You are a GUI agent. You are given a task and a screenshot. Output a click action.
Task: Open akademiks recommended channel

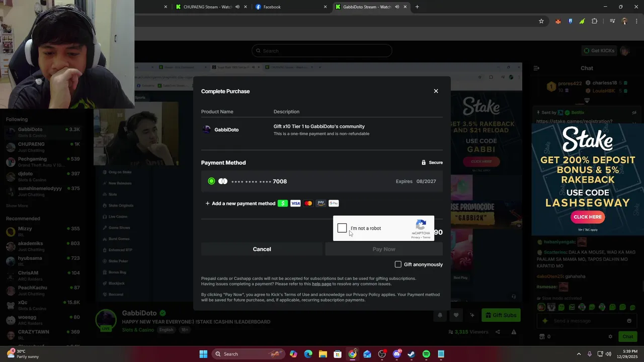tap(45, 246)
